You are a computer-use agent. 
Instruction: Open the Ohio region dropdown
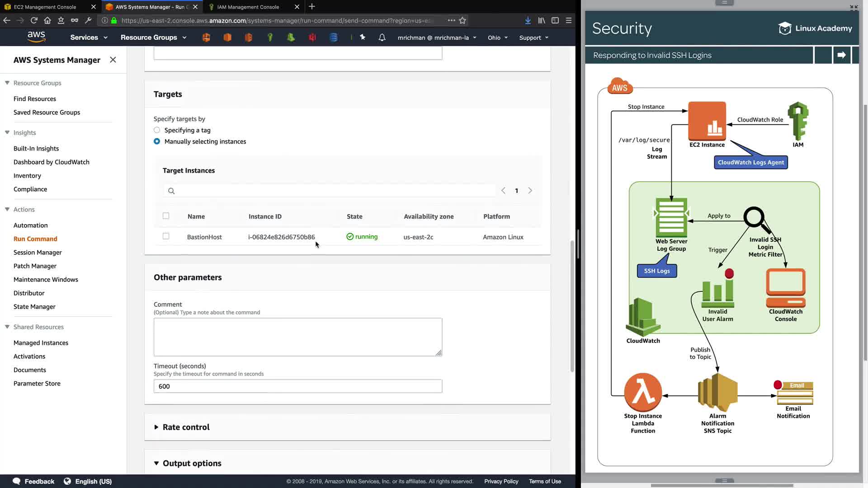pyautogui.click(x=497, y=38)
